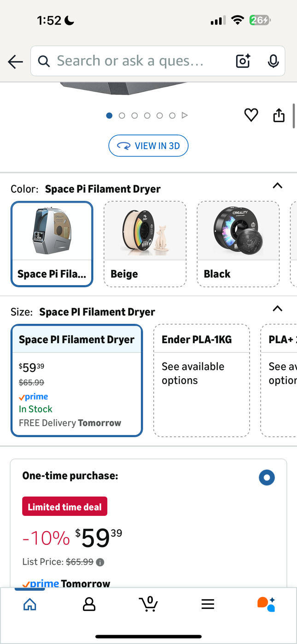The width and height of the screenshot is (297, 644).
Task: Return to the Home tab
Action: pyautogui.click(x=29, y=603)
